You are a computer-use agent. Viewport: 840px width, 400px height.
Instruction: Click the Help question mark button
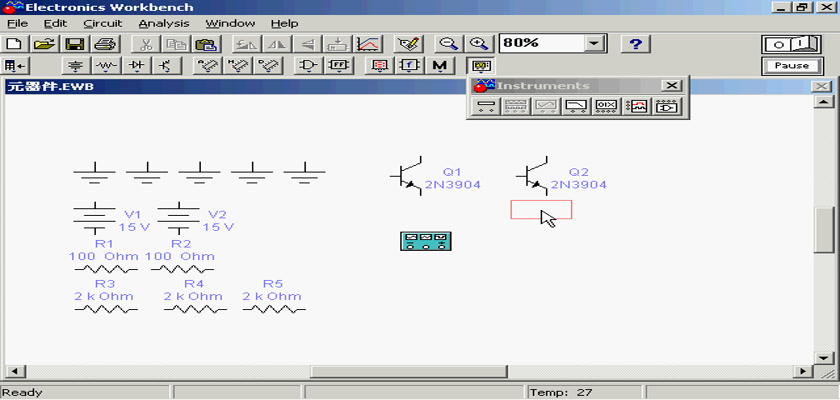tap(637, 44)
